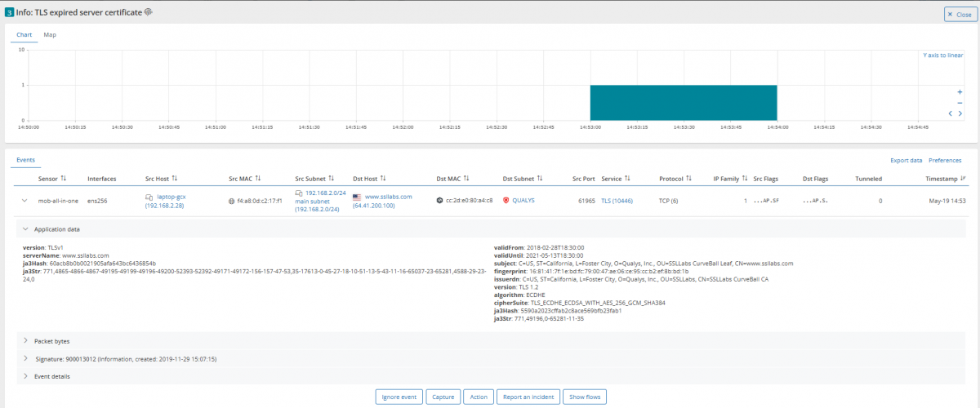Open the Action button
The height and width of the screenshot is (408, 980).
point(479,397)
